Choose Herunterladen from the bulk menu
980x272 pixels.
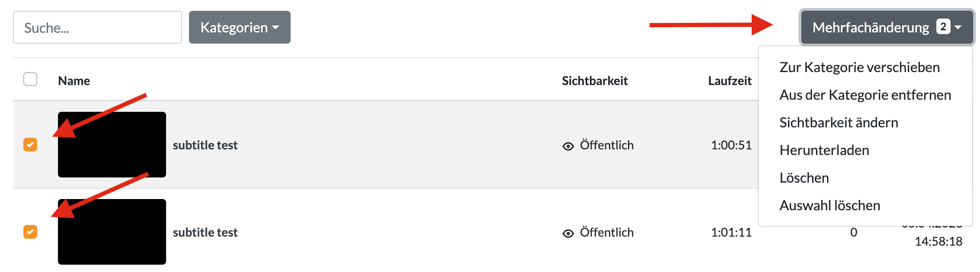click(824, 150)
